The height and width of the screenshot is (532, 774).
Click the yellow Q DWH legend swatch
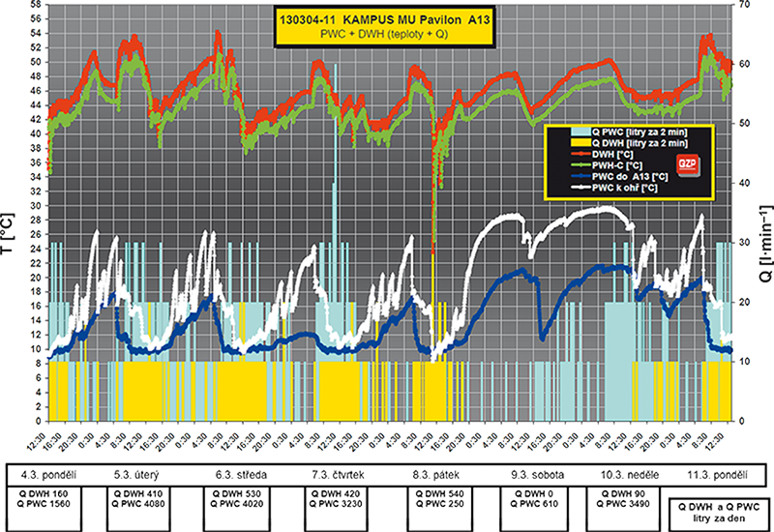[x=581, y=143]
